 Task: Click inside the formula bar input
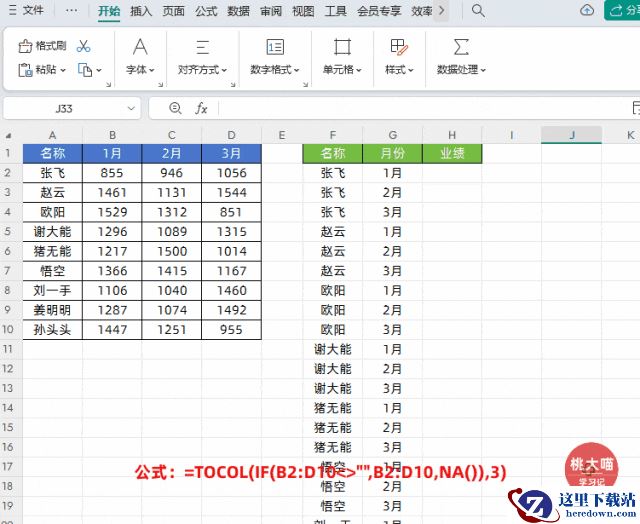(420, 108)
